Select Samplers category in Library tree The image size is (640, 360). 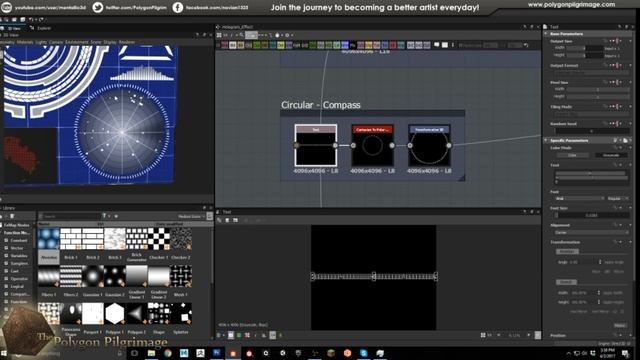point(19,264)
